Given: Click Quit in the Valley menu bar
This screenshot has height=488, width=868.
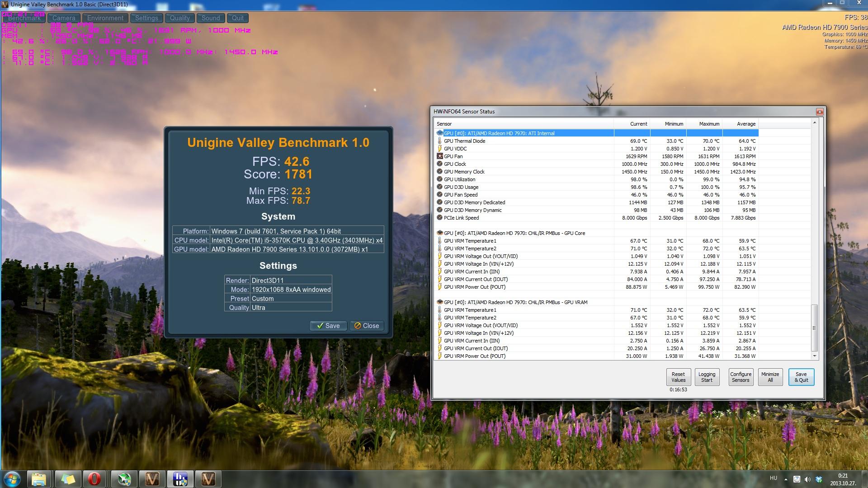Looking at the screenshot, I should 238,18.
